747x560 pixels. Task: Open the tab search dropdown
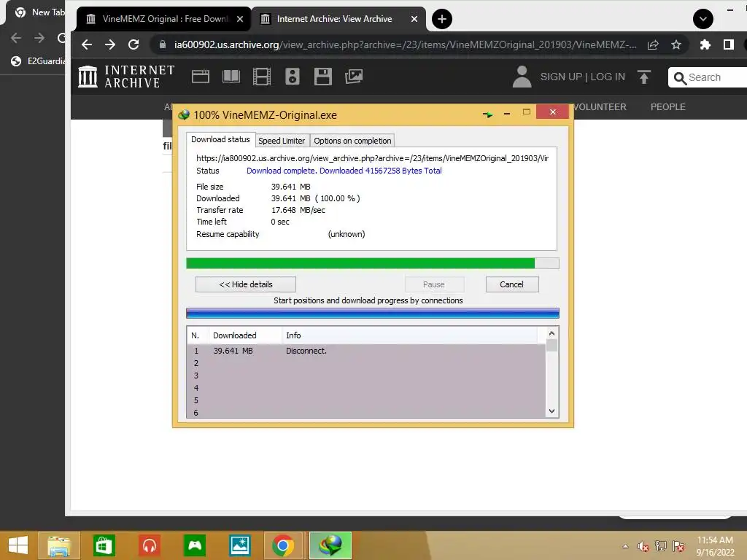703,19
